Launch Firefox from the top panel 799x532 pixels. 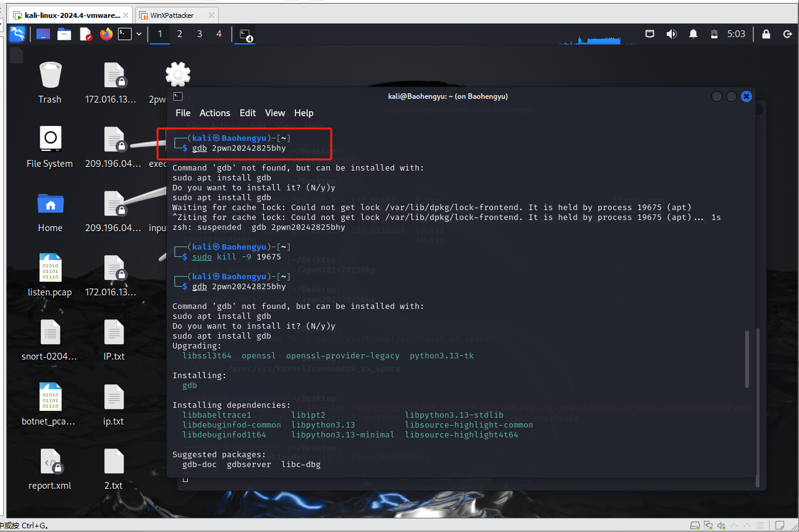tap(106, 34)
